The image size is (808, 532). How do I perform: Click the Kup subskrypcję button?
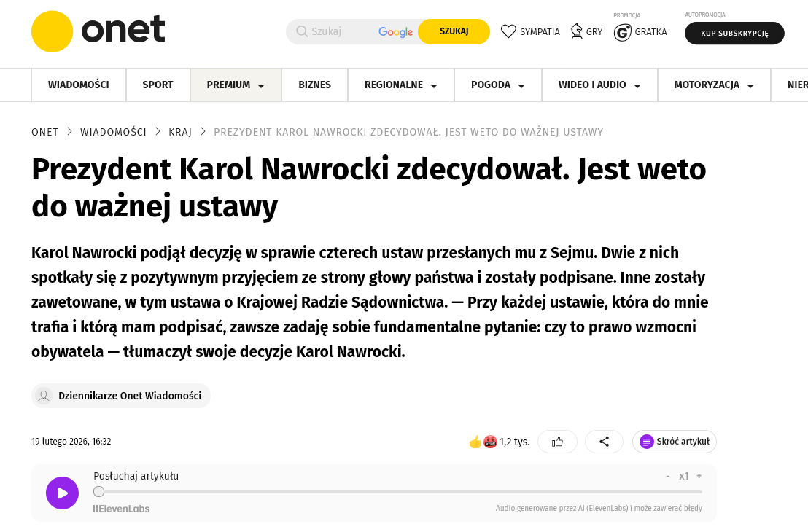coord(734,33)
